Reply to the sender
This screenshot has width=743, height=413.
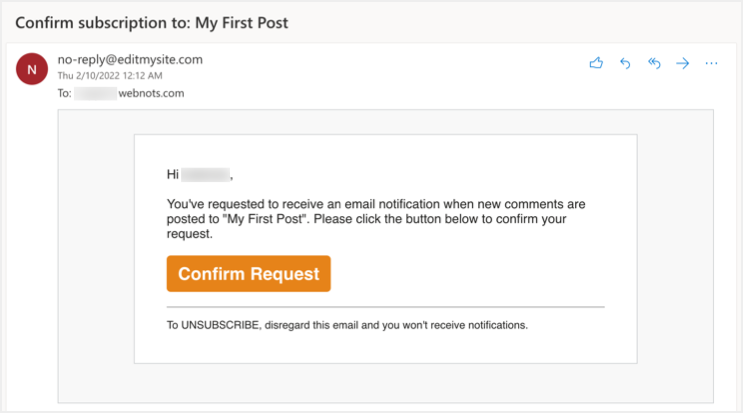pyautogui.click(x=626, y=63)
